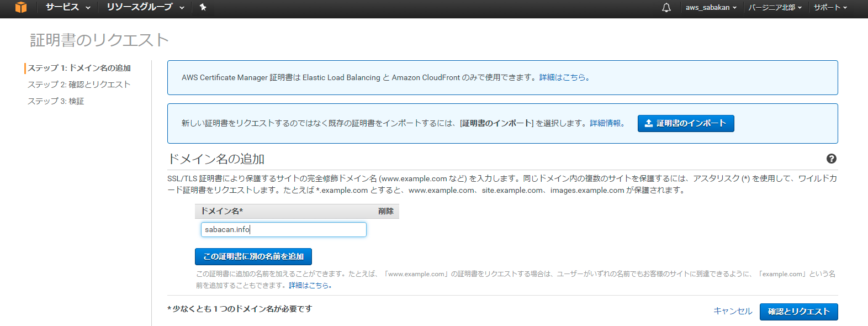The height and width of the screenshot is (326, 868).
Task: Open 詳細はこちら link below add-name button
Action: click(310, 285)
